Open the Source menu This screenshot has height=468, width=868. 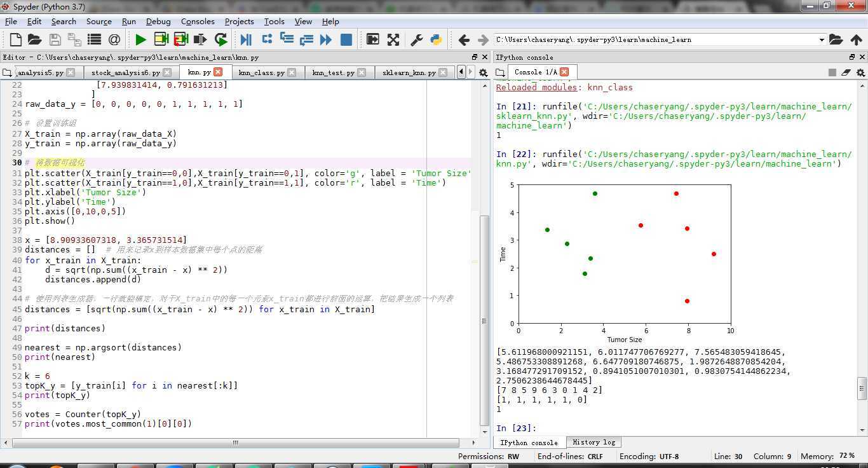[x=98, y=21]
